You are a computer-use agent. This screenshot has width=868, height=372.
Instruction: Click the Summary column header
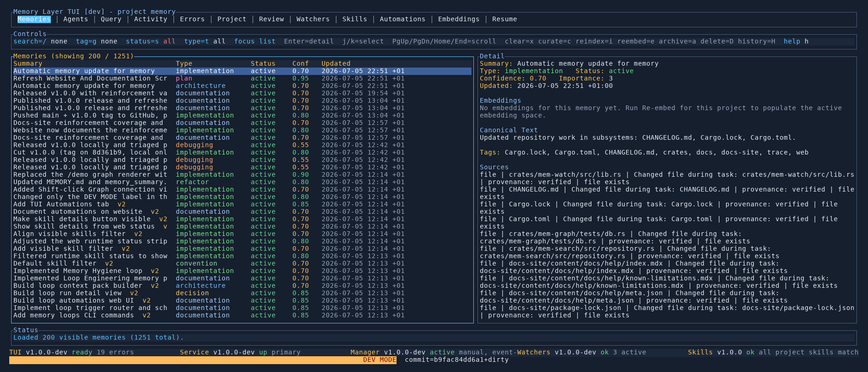(28, 63)
